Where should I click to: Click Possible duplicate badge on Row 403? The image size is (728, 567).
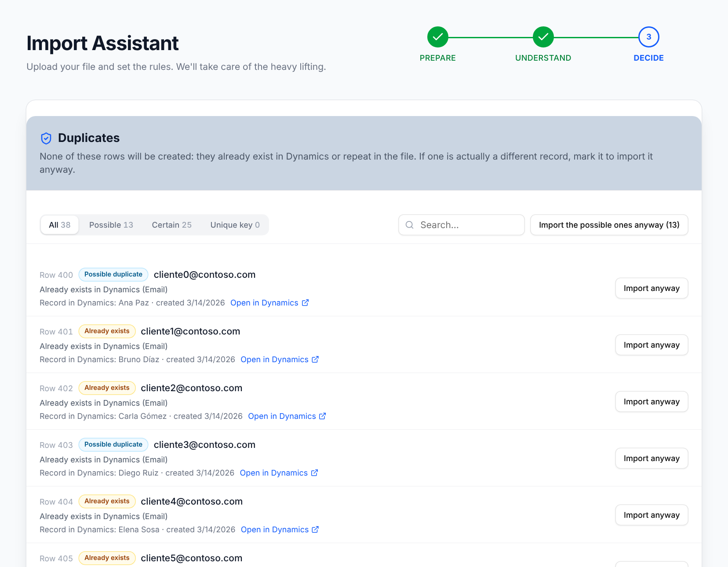[113, 444]
